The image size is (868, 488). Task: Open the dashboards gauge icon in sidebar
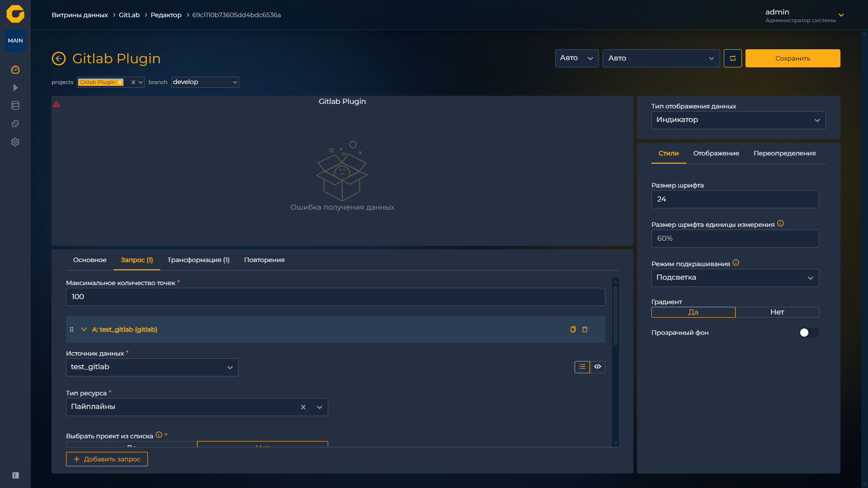15,70
